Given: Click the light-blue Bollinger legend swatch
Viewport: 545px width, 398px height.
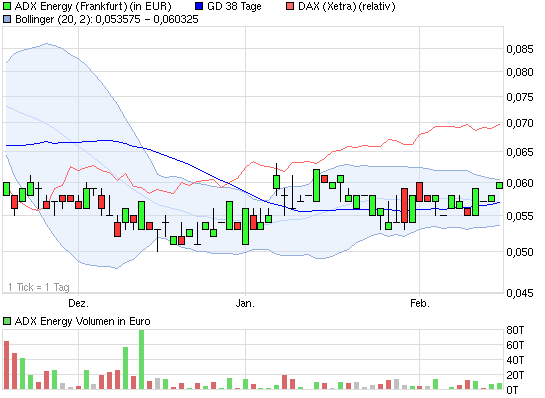Looking at the screenshot, I should tap(7, 19).
